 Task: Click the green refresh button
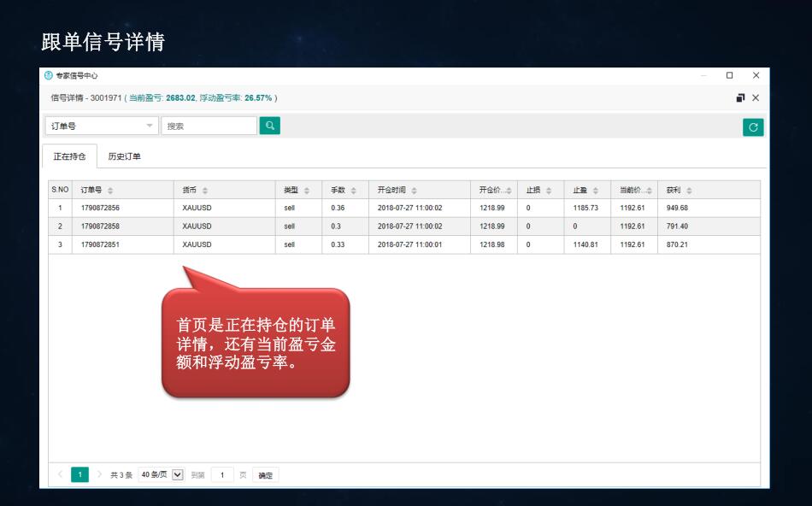[752, 127]
